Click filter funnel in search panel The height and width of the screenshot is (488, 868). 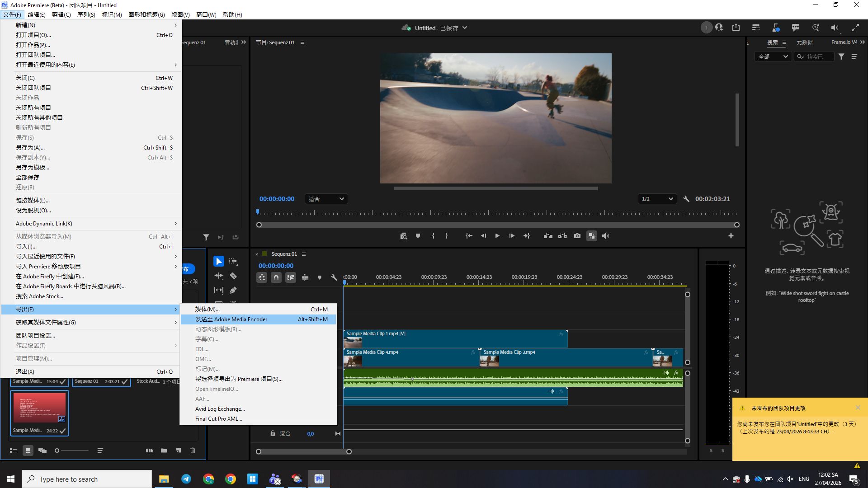click(841, 56)
